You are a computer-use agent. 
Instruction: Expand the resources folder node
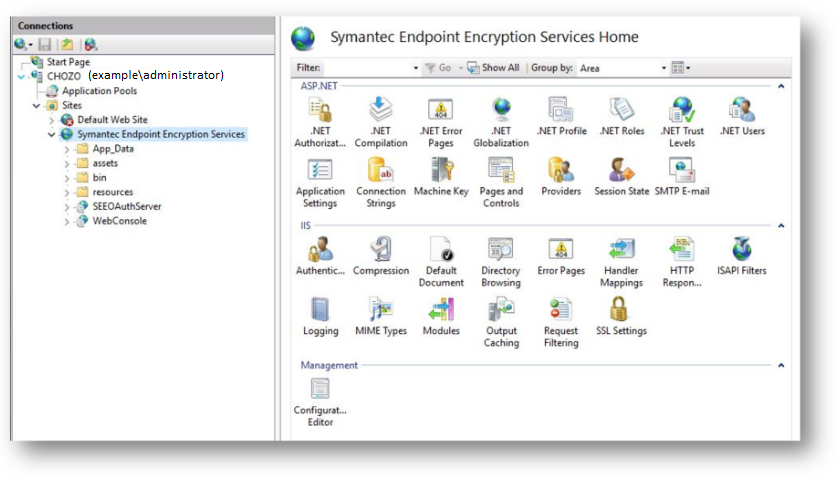coord(67,193)
